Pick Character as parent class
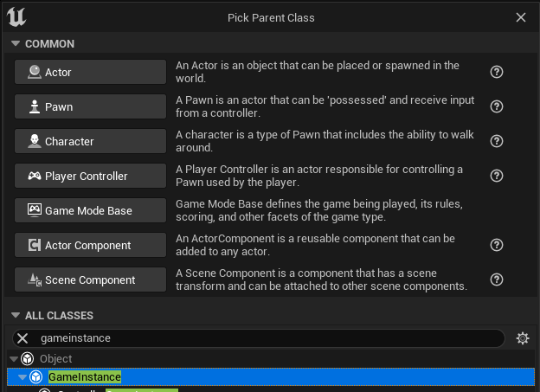The width and height of the screenshot is (540, 392). 90,142
